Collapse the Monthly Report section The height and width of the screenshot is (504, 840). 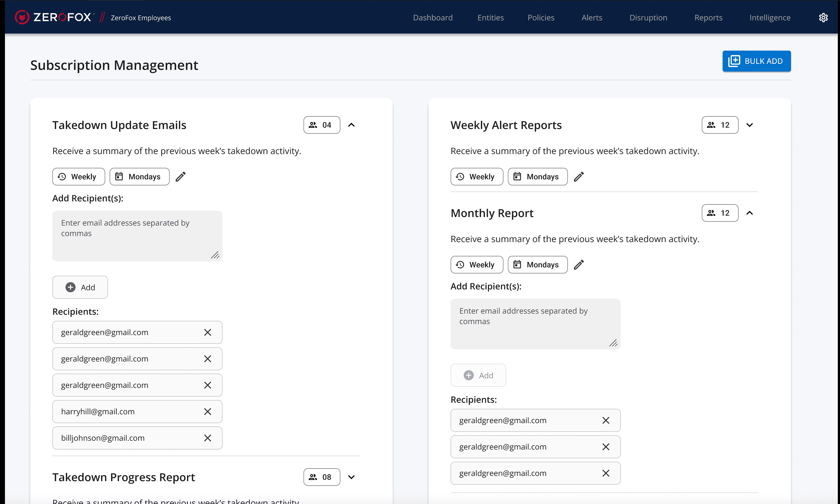[749, 213]
